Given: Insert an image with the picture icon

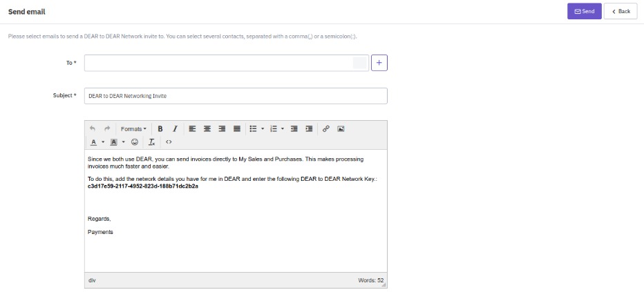Looking at the screenshot, I should [341, 129].
